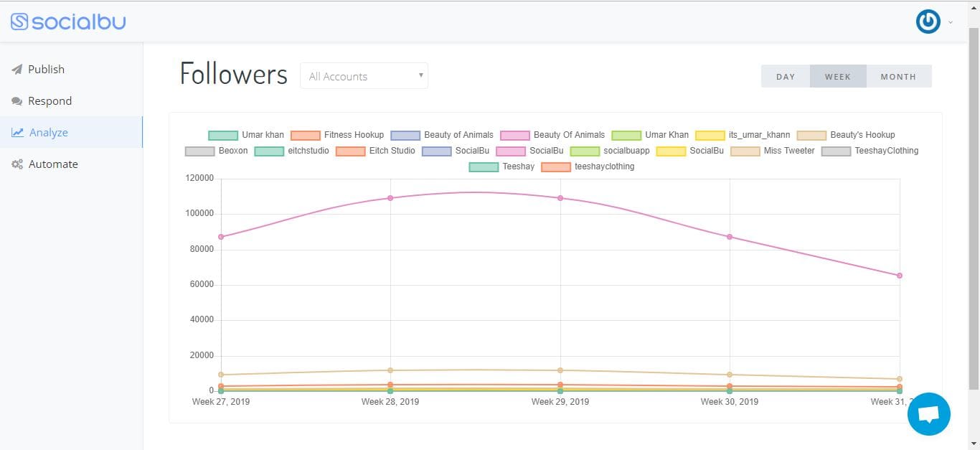Expand the user menu chevron
Screen dimensions: 980x450
pyautogui.click(x=951, y=22)
